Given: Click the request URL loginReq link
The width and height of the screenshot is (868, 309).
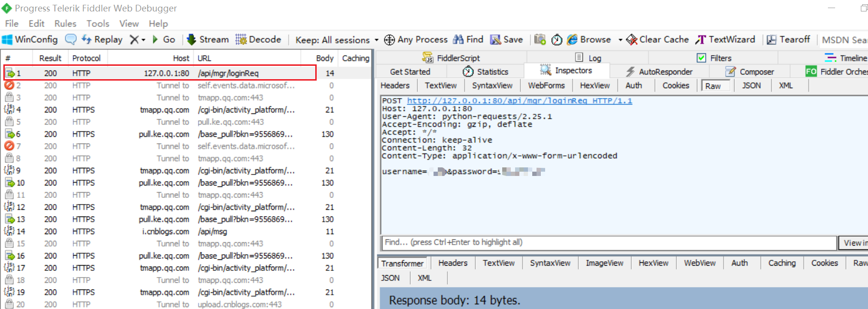Looking at the screenshot, I should pos(519,101).
